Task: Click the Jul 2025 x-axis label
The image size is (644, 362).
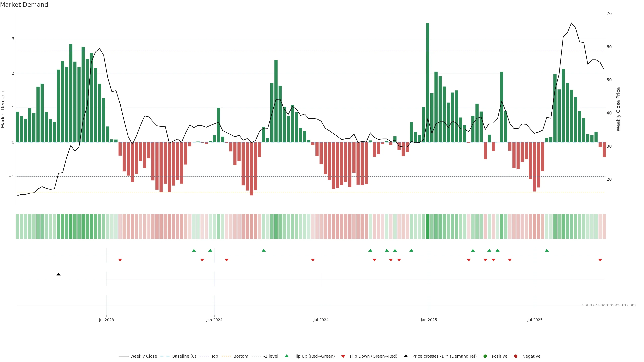Action: [535, 320]
